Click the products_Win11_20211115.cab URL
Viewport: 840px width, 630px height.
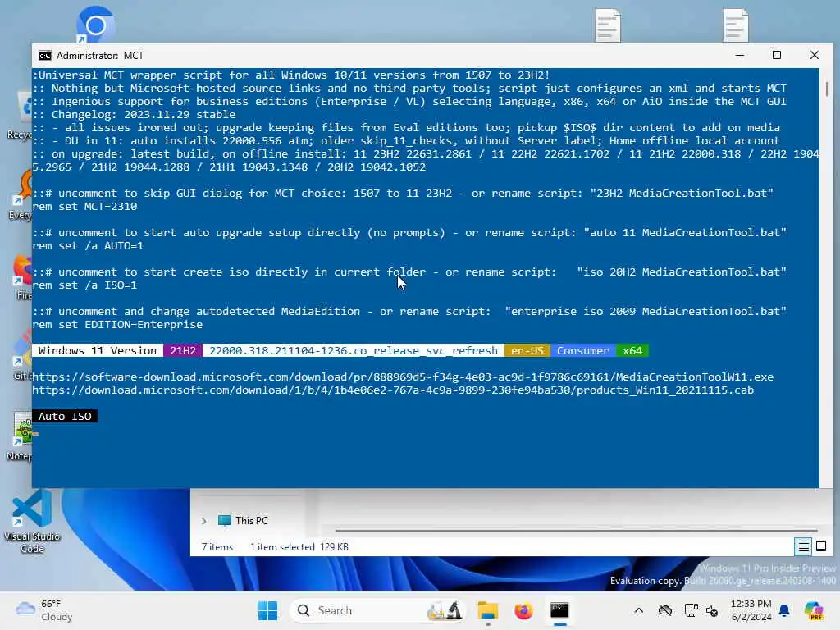coord(393,390)
